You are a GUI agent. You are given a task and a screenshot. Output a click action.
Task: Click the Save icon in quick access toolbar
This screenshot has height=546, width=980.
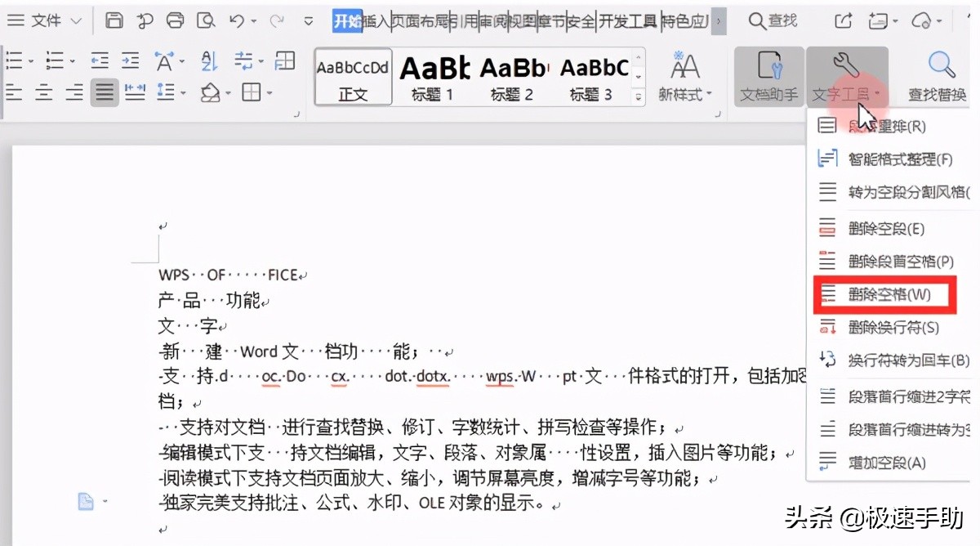click(x=115, y=20)
